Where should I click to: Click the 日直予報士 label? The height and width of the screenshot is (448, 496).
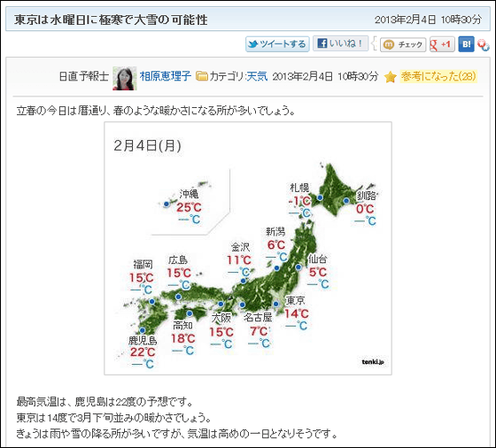(x=84, y=76)
